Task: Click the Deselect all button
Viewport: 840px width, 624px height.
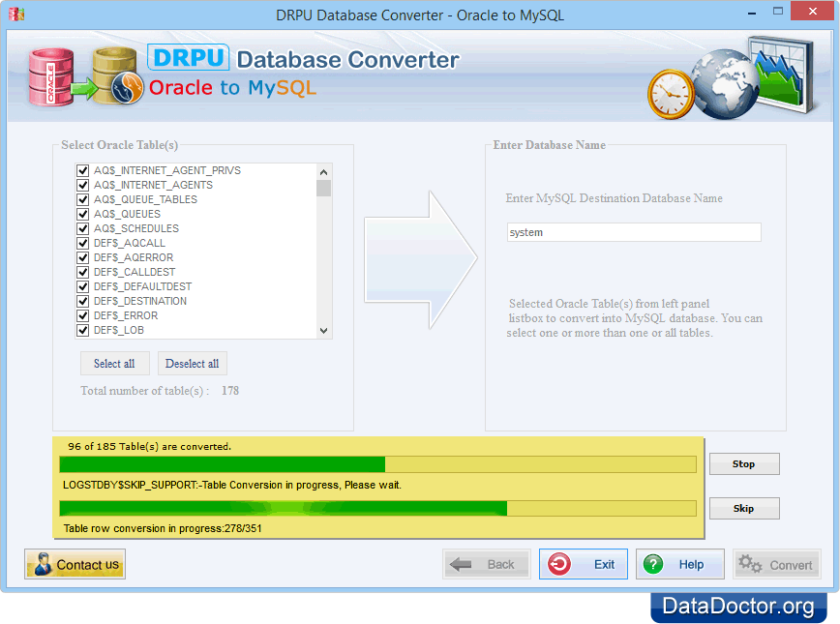Action: click(x=193, y=363)
